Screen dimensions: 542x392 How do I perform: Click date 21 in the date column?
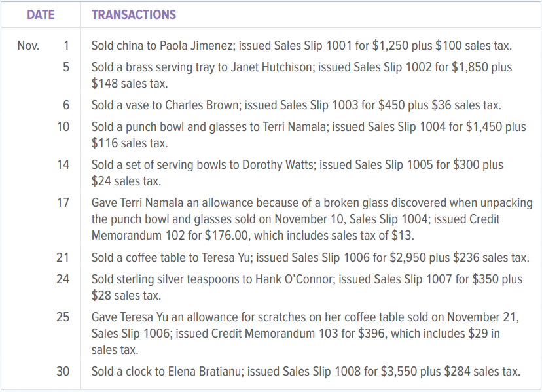(63, 258)
